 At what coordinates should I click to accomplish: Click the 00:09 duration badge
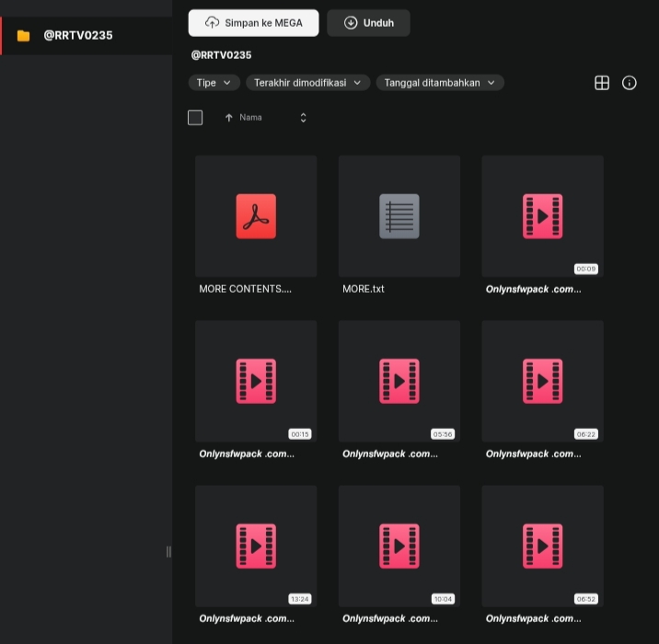click(x=586, y=269)
